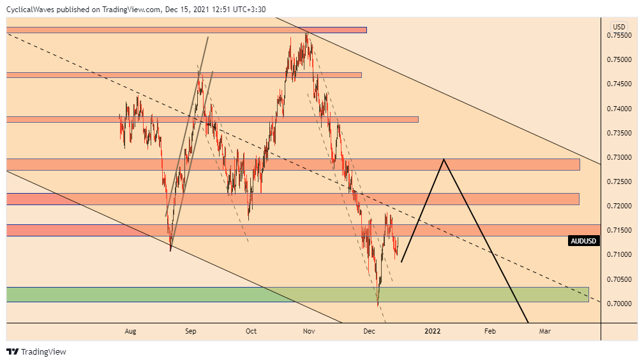Screen dimensions: 644x363
Task: Click the 0.74000 price label
Action: 619,109
